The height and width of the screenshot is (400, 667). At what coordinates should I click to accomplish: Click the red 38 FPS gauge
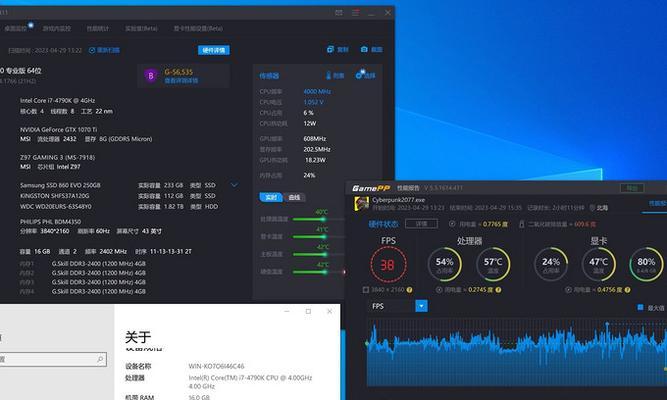pos(388,265)
